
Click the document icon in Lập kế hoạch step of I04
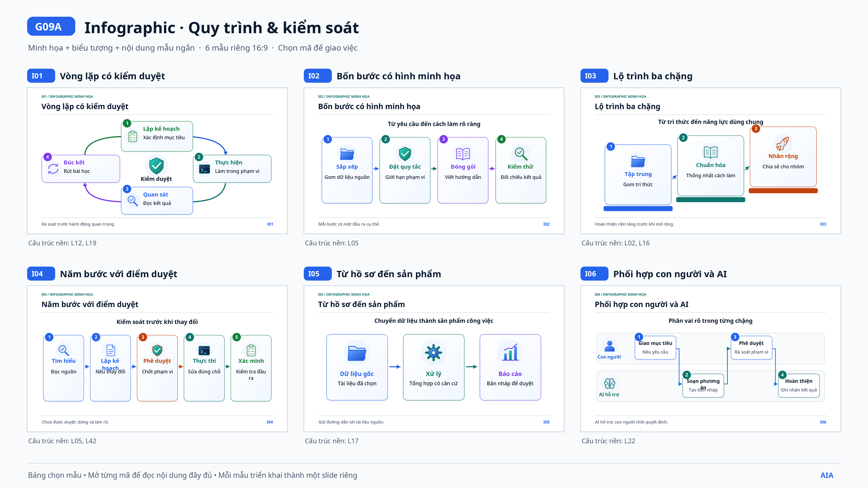point(111,350)
